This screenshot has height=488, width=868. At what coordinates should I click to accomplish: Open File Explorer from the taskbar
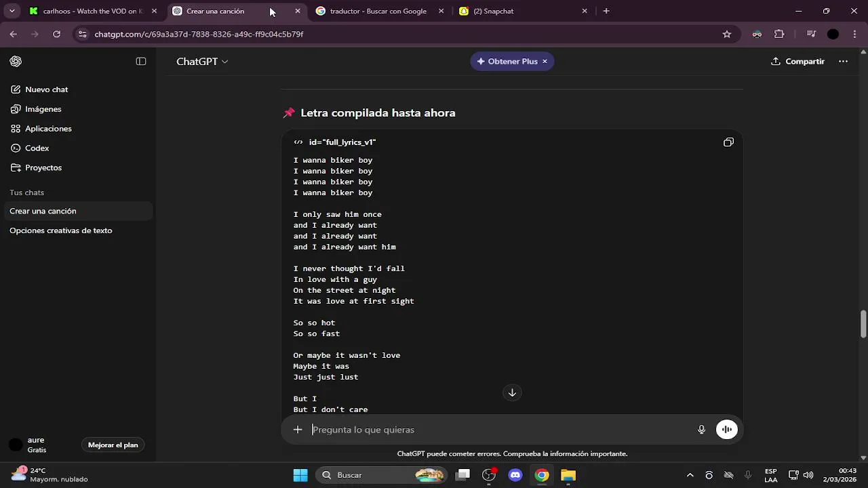(x=568, y=475)
